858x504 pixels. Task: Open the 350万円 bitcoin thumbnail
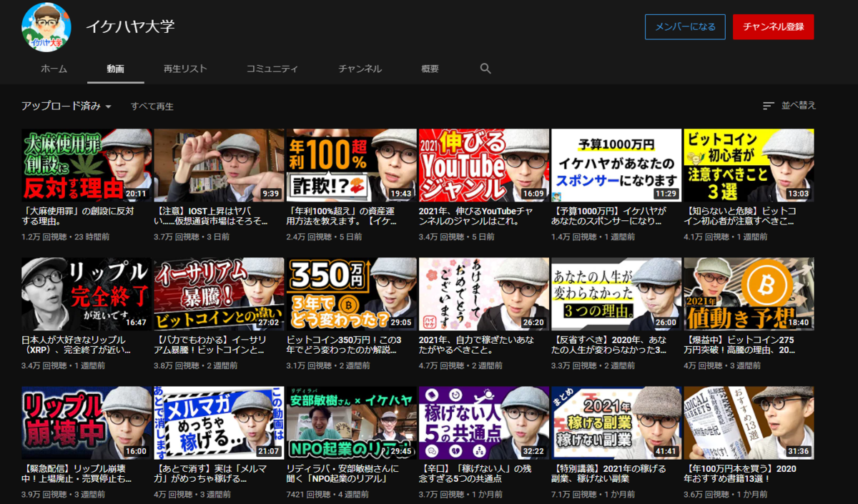pos(351,295)
